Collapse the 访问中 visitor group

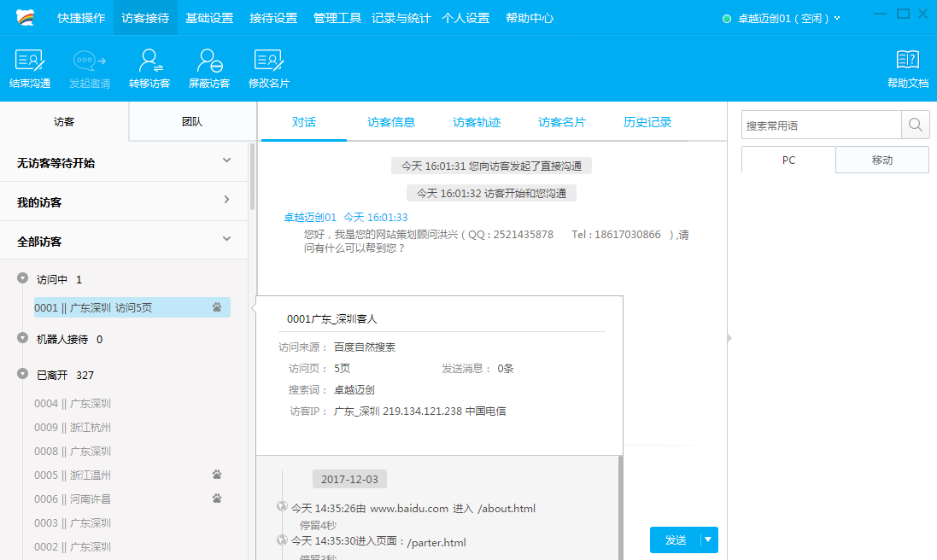coord(22,278)
